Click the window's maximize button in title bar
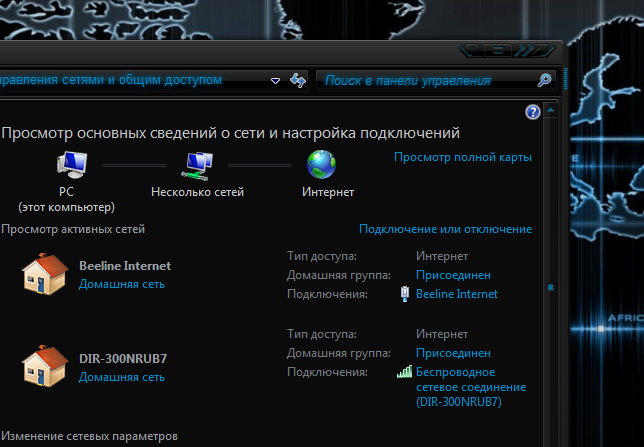Image resolution: width=644 pixels, height=447 pixels. pyautogui.click(x=498, y=51)
